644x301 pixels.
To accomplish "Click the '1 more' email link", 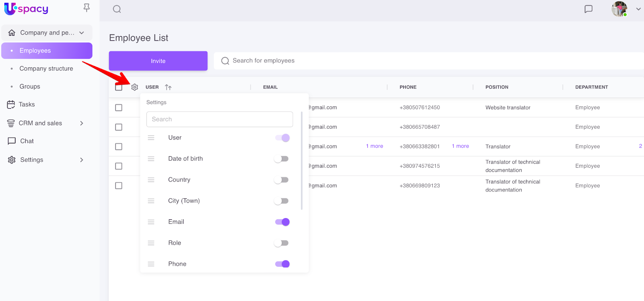I will point(374,146).
